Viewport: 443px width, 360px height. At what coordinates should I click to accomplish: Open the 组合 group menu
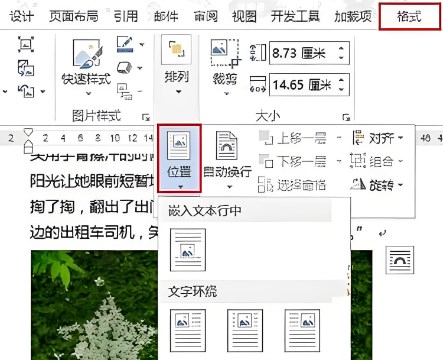377,161
